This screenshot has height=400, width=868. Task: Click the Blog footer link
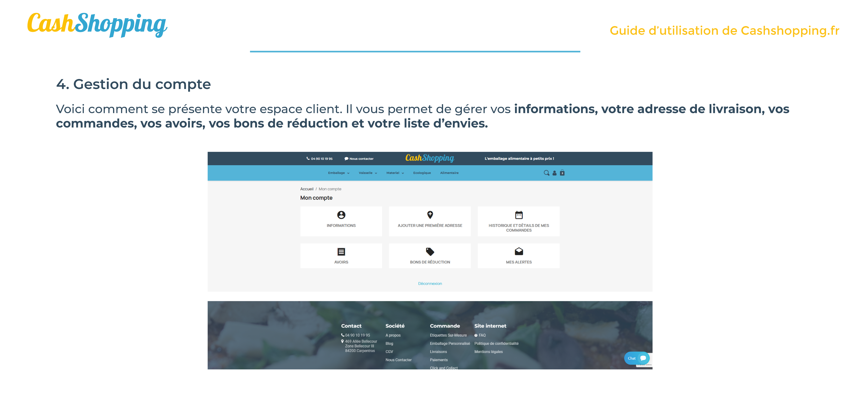pos(389,343)
